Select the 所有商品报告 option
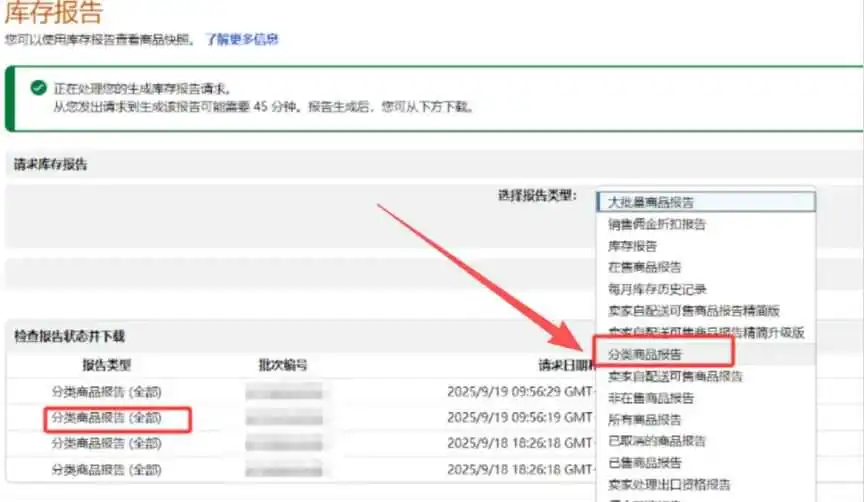Viewport: 864px width, 502px height. (644, 419)
